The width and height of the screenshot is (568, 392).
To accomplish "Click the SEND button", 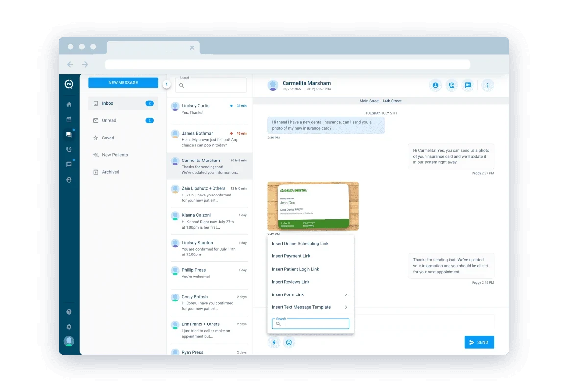I will (479, 343).
